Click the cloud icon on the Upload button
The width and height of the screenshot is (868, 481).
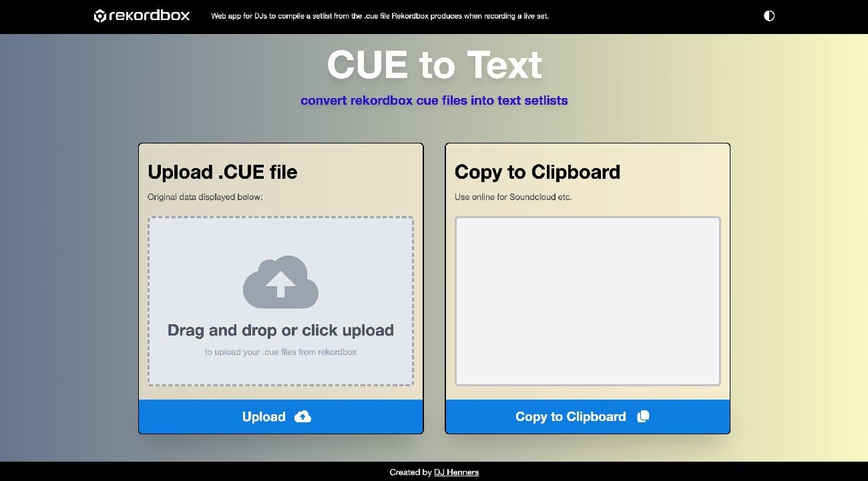(x=302, y=416)
